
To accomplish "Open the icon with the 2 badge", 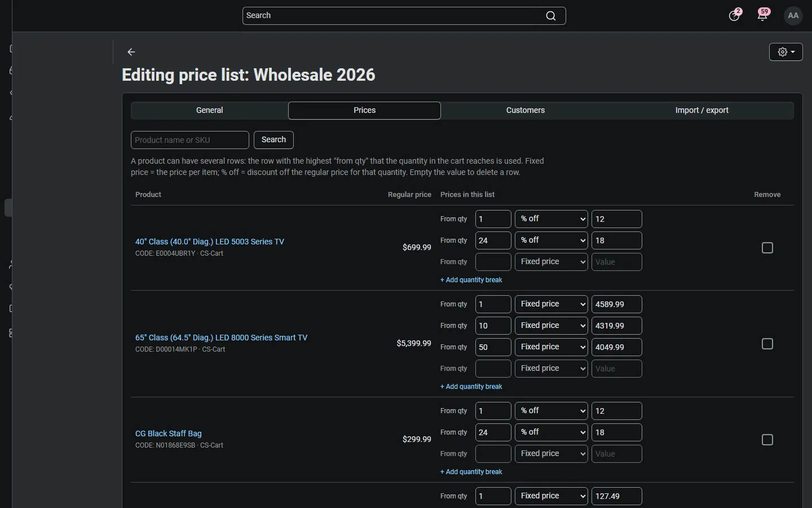I will (734, 15).
